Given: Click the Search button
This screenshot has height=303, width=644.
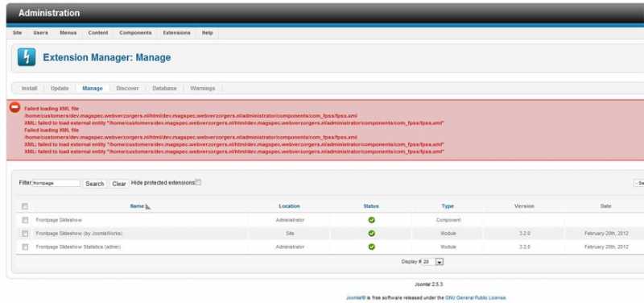Looking at the screenshot, I should click(94, 184).
